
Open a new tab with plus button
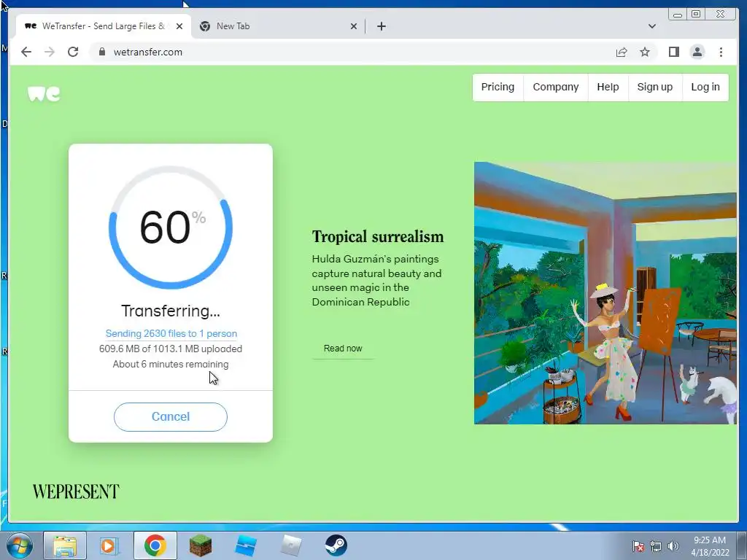click(381, 26)
